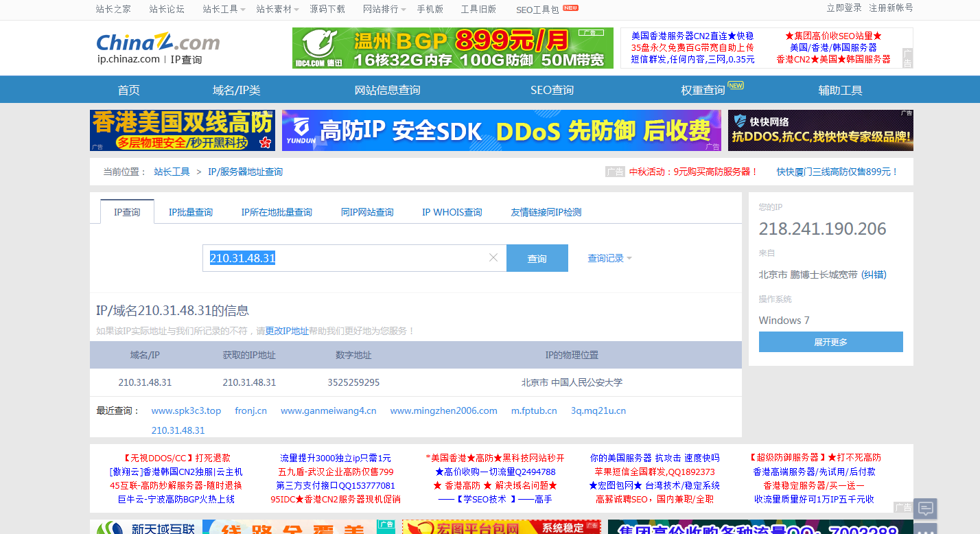Click the 获取的IP地址 column header
Screen dimensions: 980x534
click(249, 355)
